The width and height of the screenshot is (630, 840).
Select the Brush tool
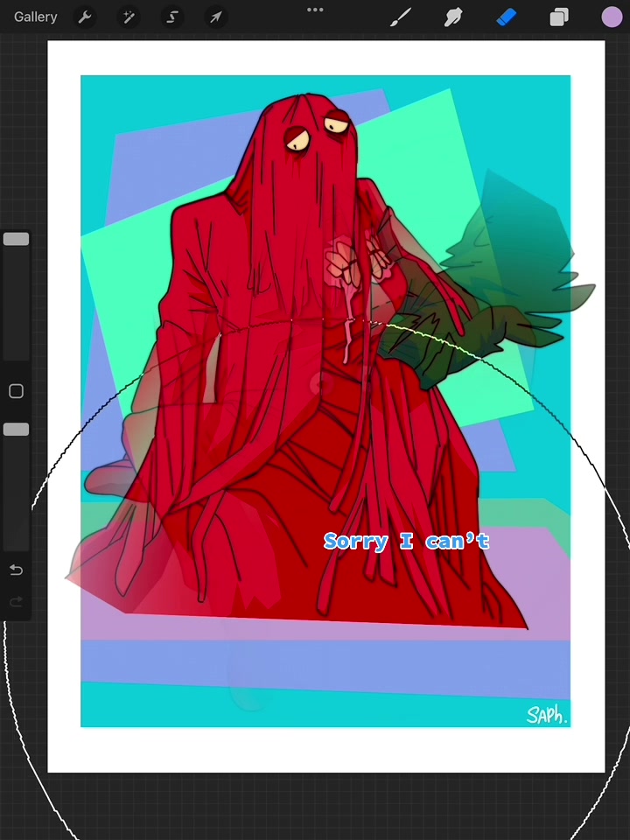401,17
